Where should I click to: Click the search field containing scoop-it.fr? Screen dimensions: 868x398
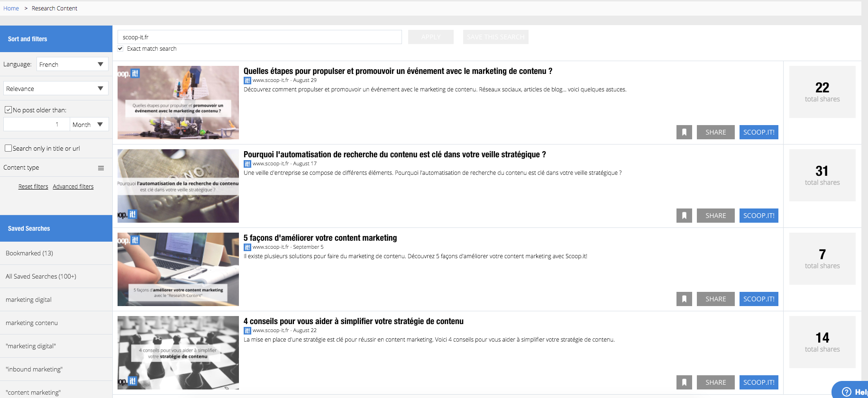coord(259,37)
